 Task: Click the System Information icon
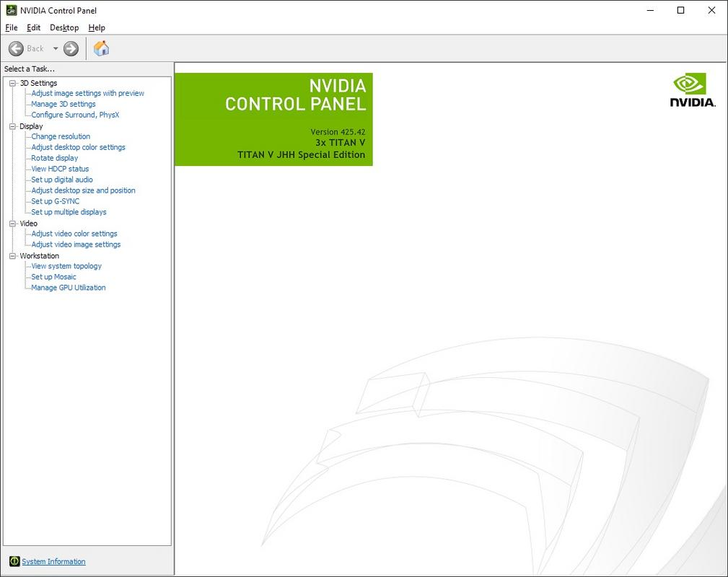click(x=14, y=561)
